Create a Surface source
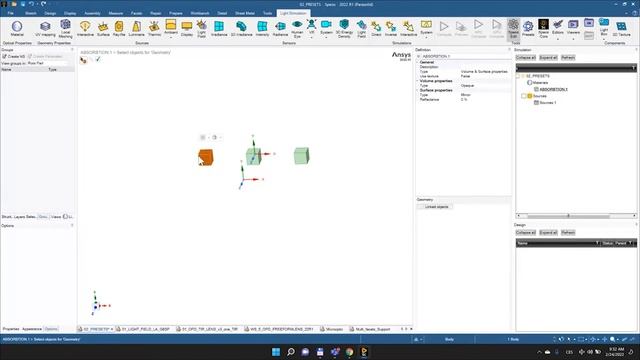Screen dimensions: 640x360 (103, 29)
